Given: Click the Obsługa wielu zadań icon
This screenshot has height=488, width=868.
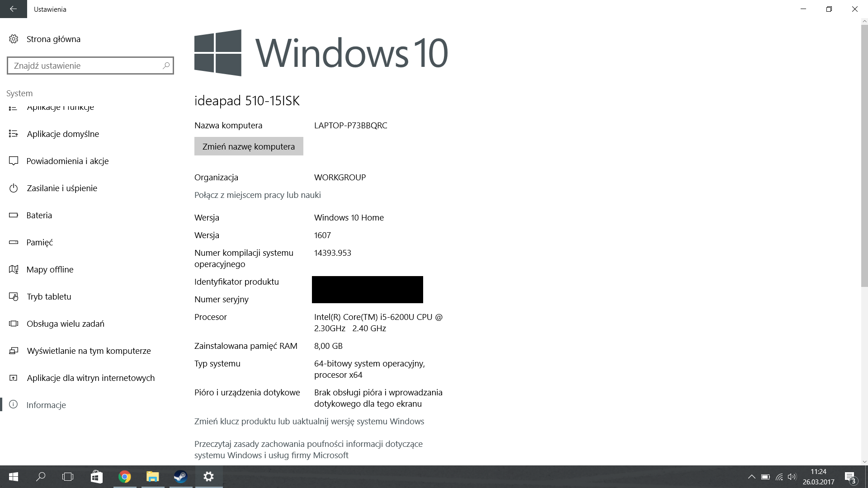Looking at the screenshot, I should [x=14, y=324].
